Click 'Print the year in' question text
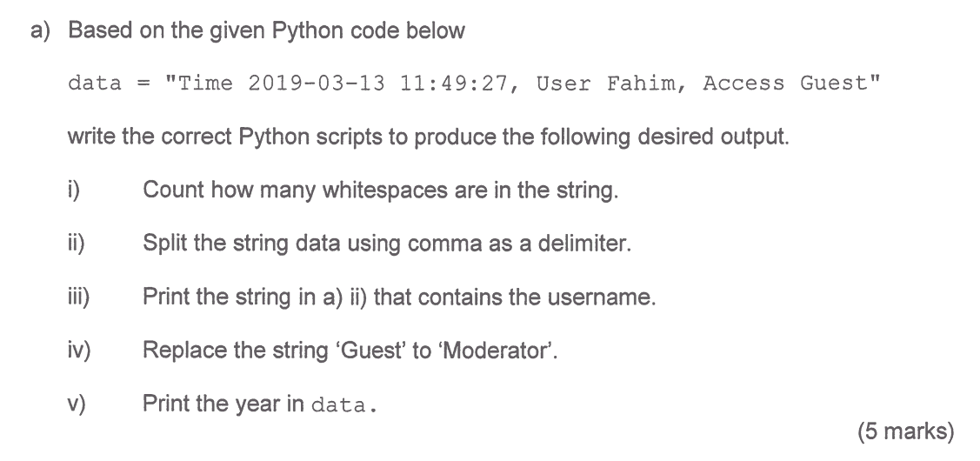 (x=223, y=404)
